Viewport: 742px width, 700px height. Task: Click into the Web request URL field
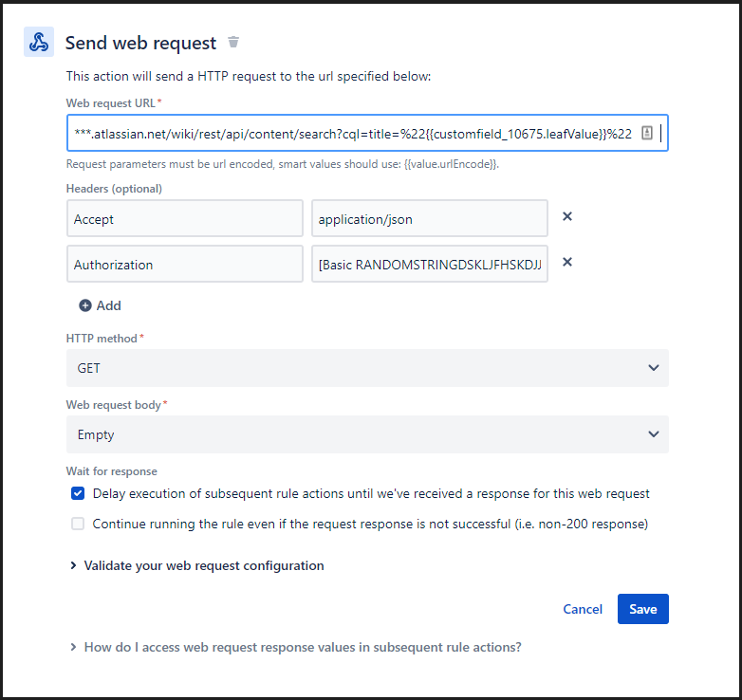pos(351,134)
